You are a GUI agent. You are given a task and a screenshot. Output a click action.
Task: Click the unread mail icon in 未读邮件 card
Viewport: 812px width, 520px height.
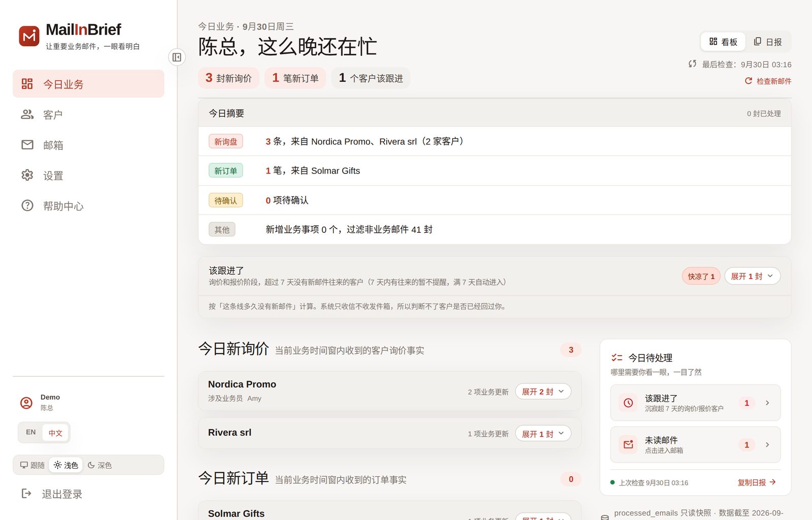point(628,444)
